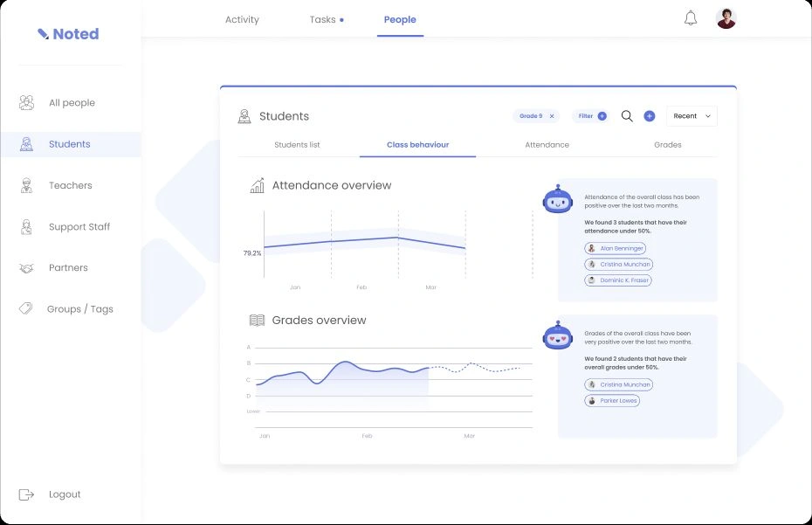
Task: Open the Recent sort dropdown
Action: (x=692, y=116)
